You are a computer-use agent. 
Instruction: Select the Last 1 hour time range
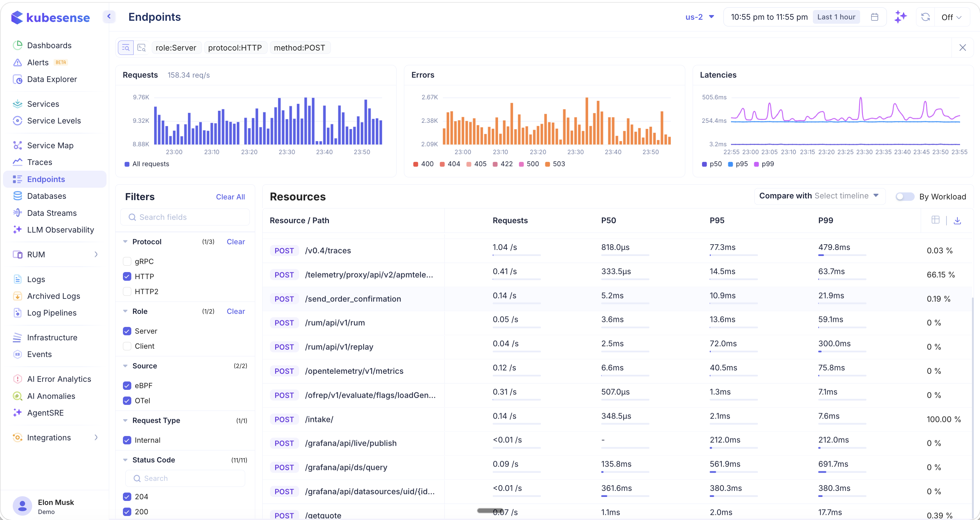836,17
